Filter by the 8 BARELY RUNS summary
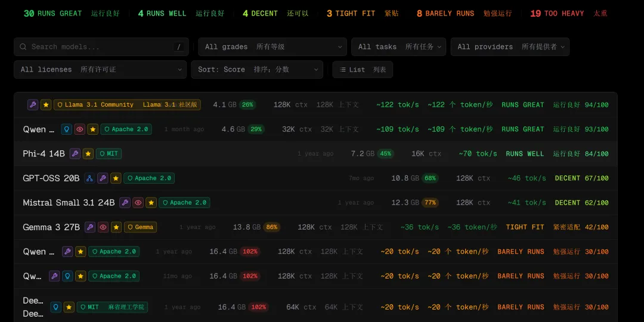 (x=464, y=14)
